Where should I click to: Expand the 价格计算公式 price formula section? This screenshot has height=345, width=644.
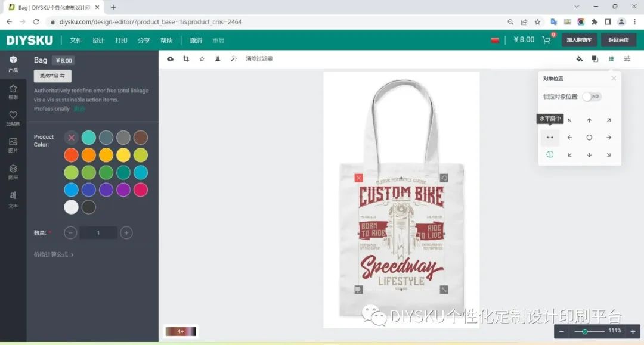point(54,255)
